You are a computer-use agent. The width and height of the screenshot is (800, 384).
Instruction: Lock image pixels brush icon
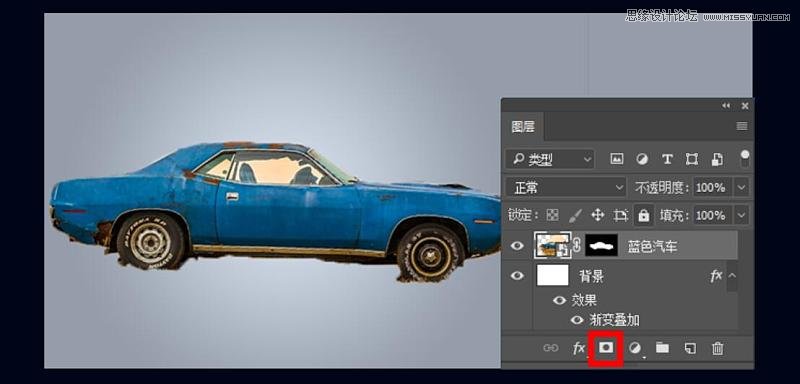(574, 215)
